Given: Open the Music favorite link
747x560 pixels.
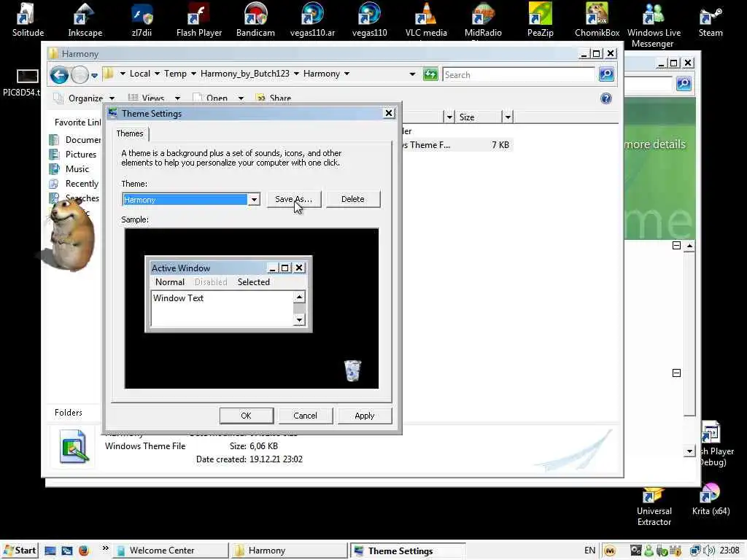Looking at the screenshot, I should pos(69,169).
